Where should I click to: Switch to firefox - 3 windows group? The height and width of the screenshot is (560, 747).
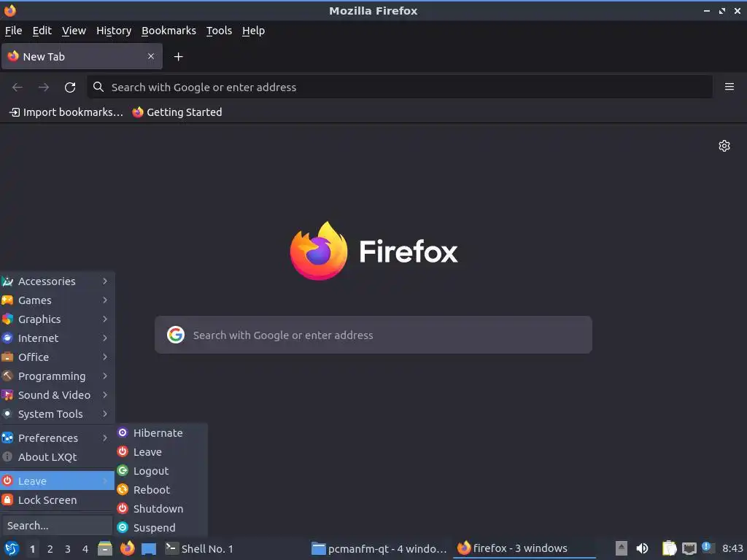point(524,548)
